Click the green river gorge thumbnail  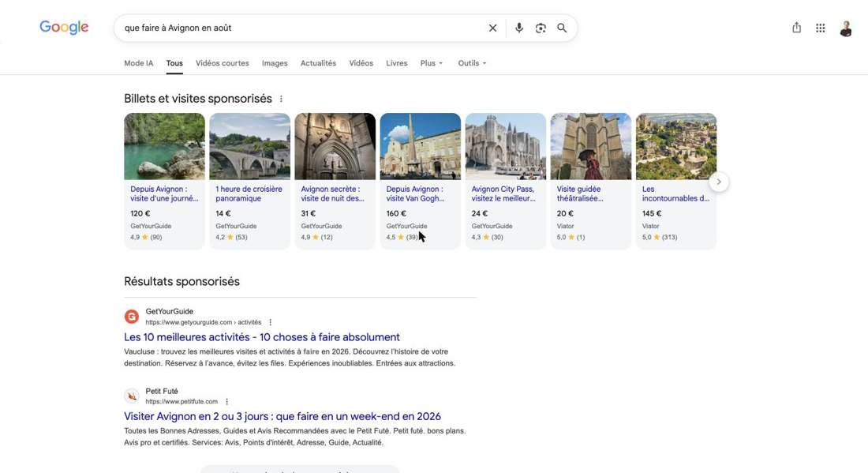click(164, 146)
